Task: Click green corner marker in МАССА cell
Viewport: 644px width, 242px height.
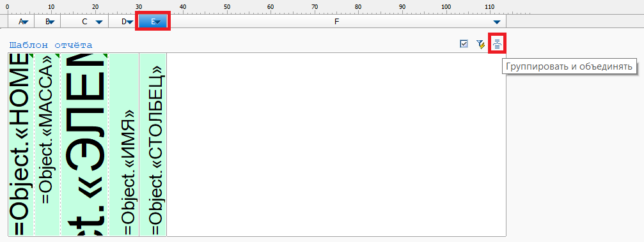Action: 58,56
